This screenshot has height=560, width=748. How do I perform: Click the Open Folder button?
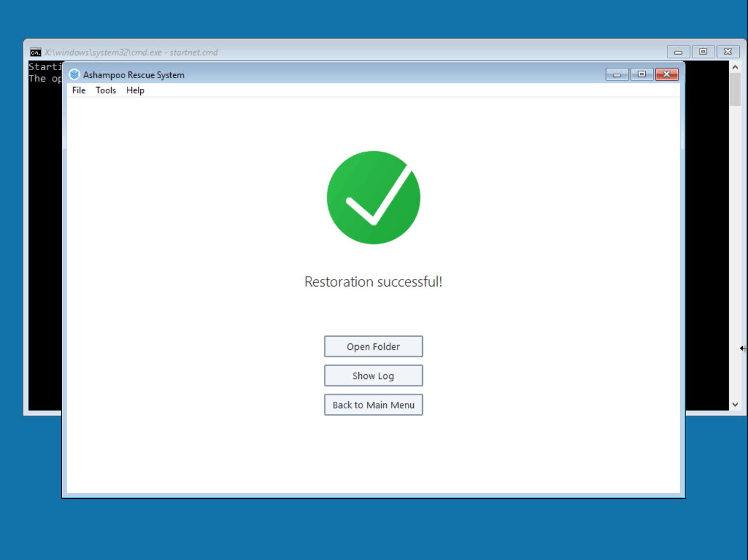coord(373,346)
